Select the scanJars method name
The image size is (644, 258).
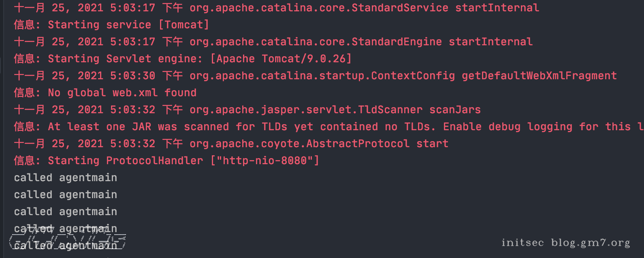coord(455,110)
